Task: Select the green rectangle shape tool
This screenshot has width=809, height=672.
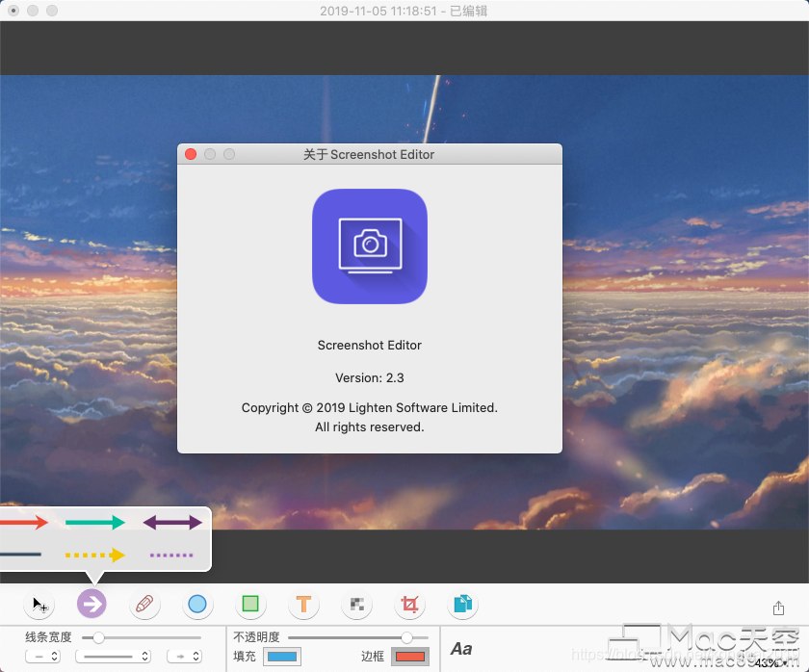Action: [250, 604]
